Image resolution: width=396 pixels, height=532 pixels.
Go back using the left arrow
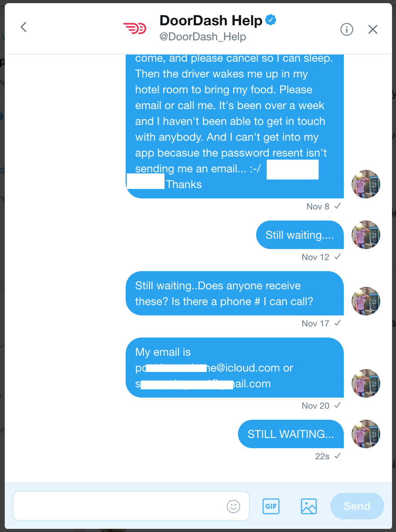24,27
